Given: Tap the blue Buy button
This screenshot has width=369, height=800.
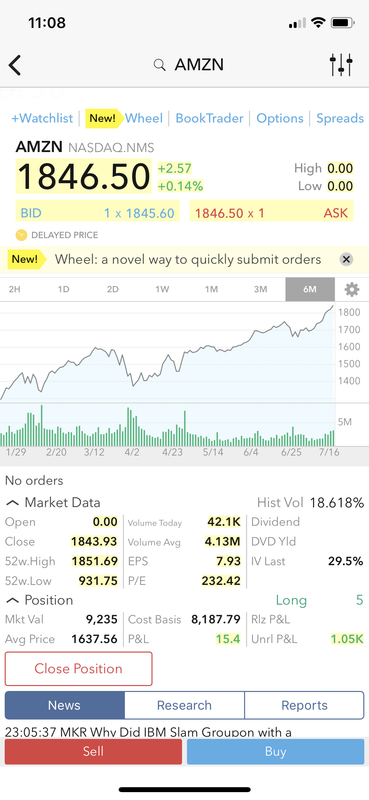Looking at the screenshot, I should [x=276, y=752].
